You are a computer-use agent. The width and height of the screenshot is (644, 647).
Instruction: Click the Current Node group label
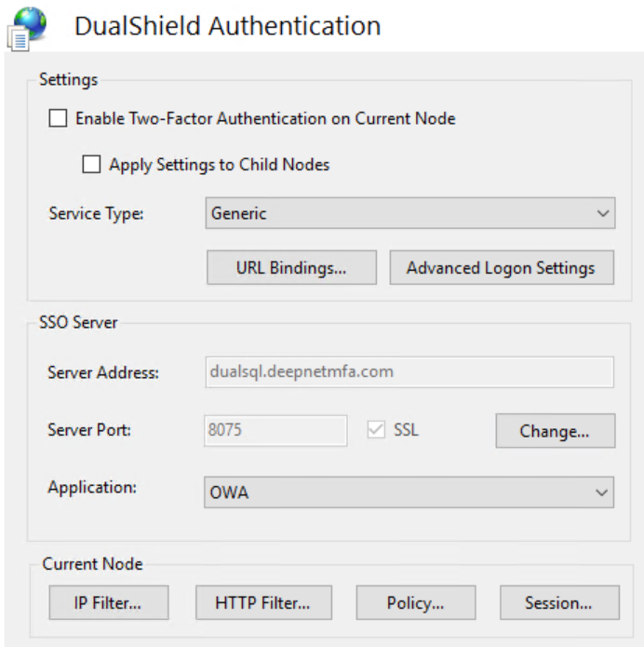tap(92, 564)
